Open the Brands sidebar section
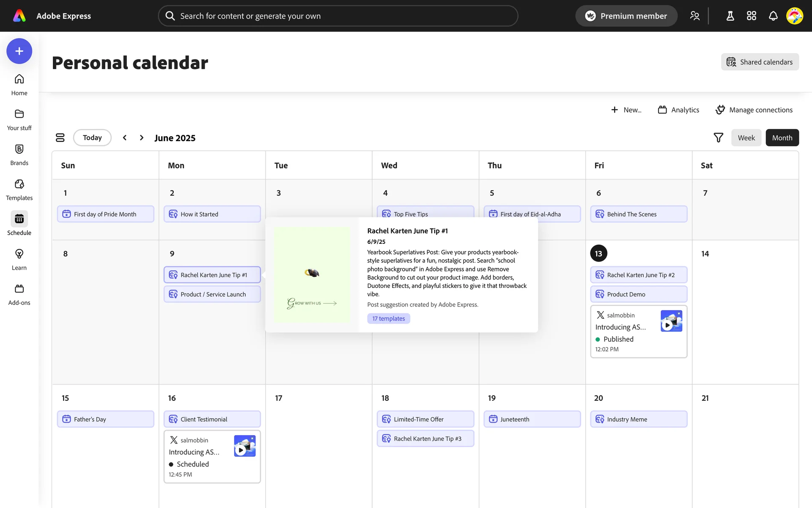The image size is (812, 508). [19, 155]
